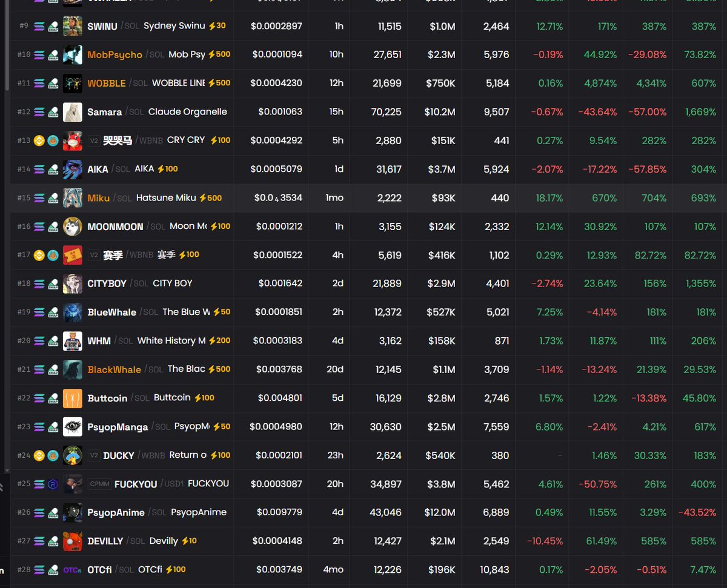Screen dimensions: 727x588
Task: Open the DUCKY token image
Action: [73, 455]
